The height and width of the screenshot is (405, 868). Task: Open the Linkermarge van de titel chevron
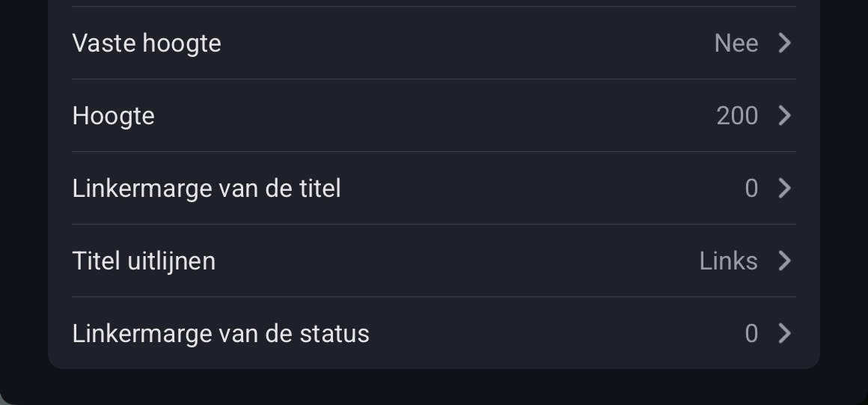pos(784,188)
